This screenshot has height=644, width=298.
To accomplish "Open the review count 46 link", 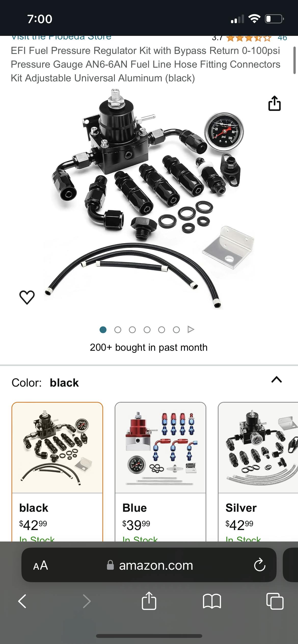I will click(x=282, y=38).
